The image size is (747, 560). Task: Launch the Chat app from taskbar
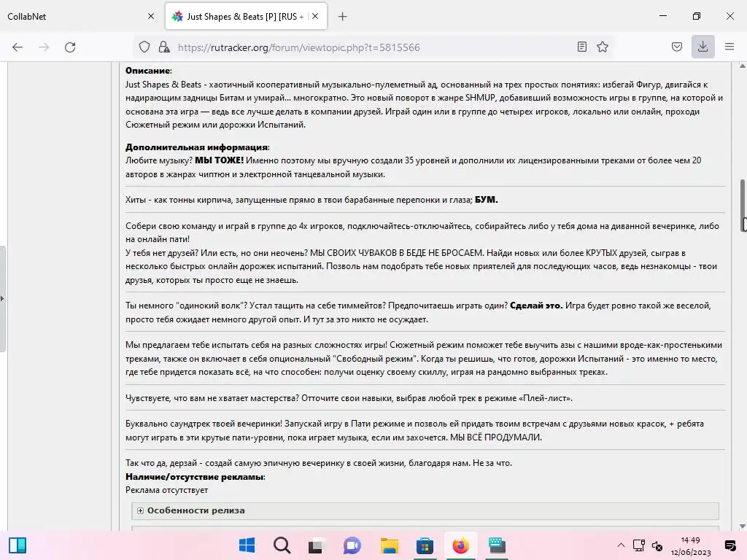point(352,545)
